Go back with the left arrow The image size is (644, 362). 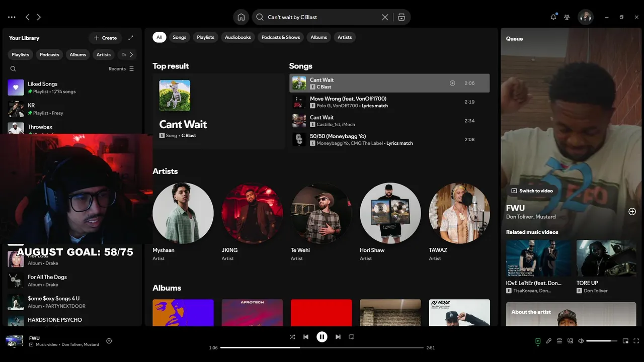click(28, 17)
